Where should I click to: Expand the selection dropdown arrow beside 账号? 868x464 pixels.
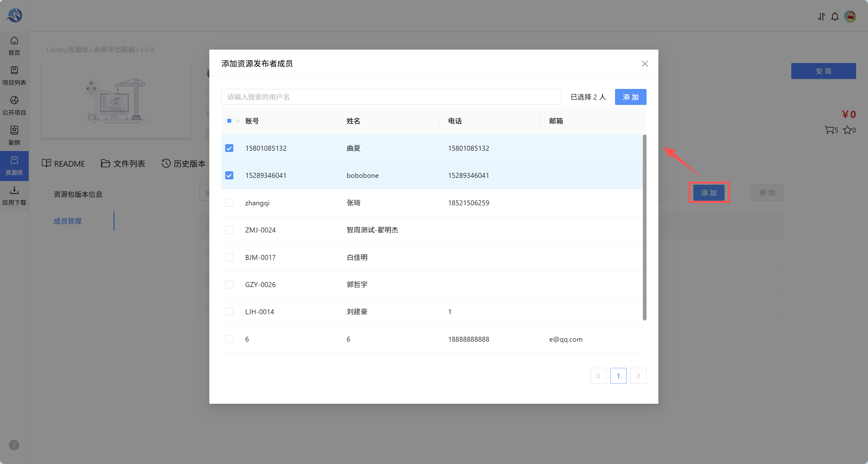pyautogui.click(x=238, y=121)
